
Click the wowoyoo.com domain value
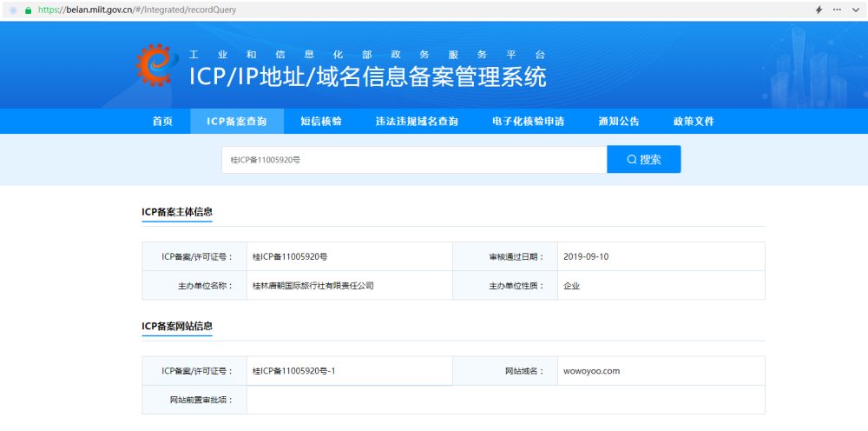(591, 371)
